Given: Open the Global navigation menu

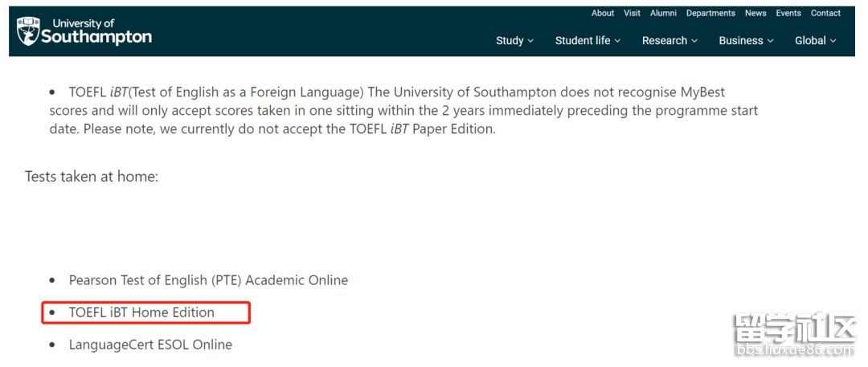Looking at the screenshot, I should pyautogui.click(x=816, y=40).
